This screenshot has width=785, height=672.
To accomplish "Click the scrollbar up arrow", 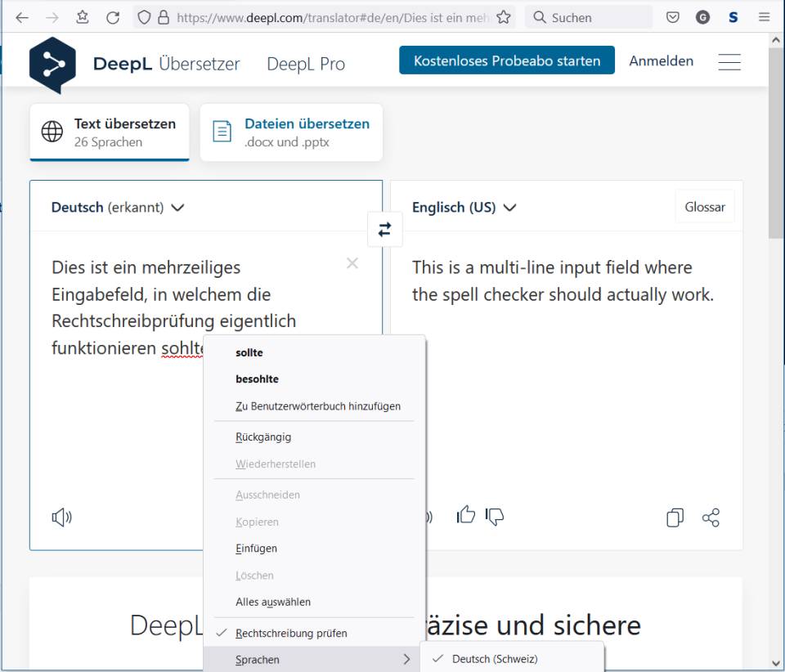I will (776, 40).
